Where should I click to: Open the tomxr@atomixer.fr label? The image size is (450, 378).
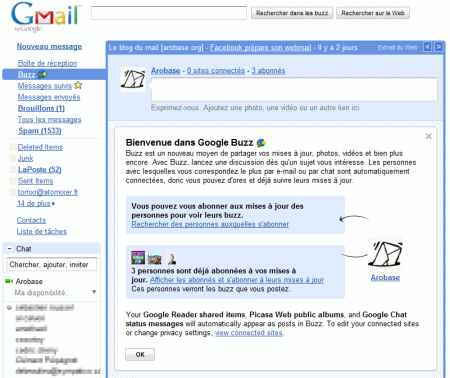(x=48, y=192)
